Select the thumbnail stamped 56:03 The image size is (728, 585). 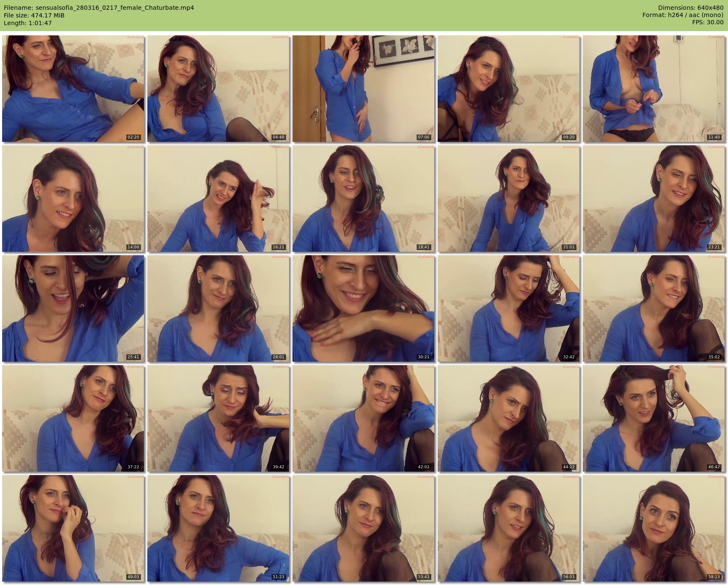point(509,528)
